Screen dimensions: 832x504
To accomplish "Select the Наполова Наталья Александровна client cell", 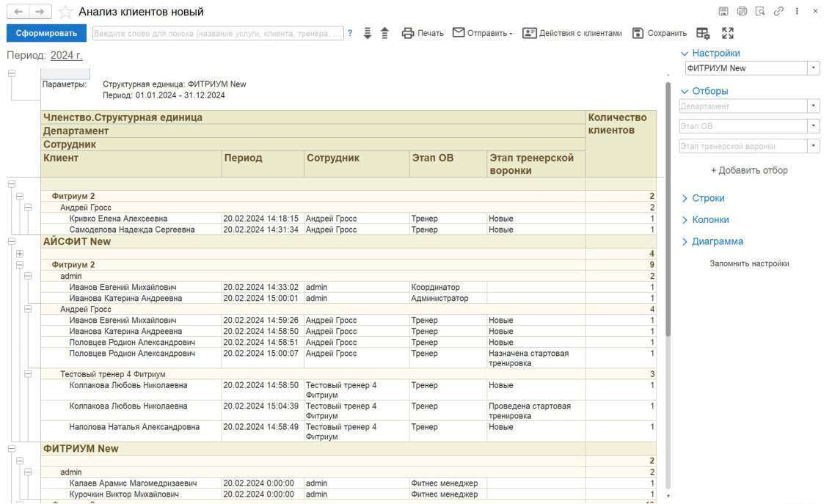I will click(x=131, y=431).
